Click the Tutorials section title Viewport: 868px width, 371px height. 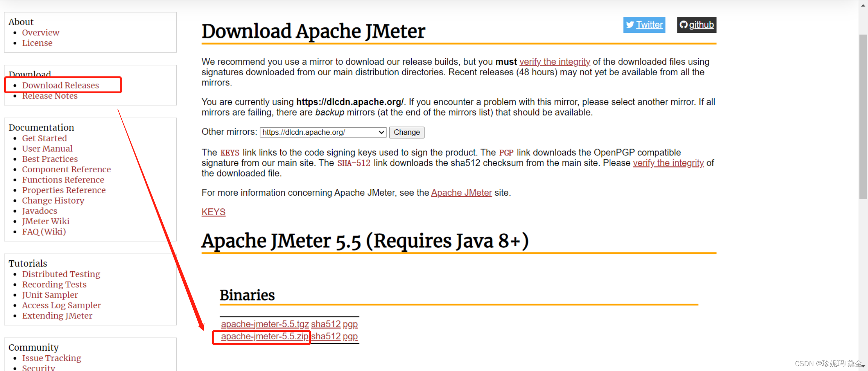[x=28, y=263]
